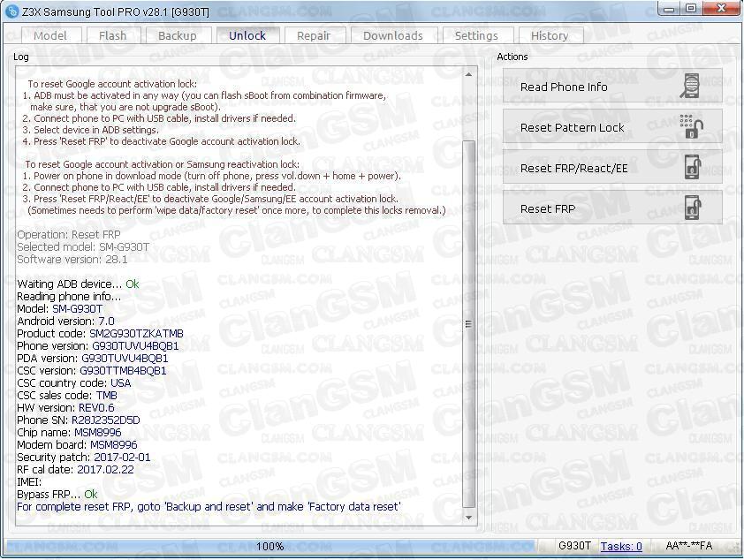
Task: Click the 'CSC sales code: TMB' line
Action: click(x=67, y=396)
